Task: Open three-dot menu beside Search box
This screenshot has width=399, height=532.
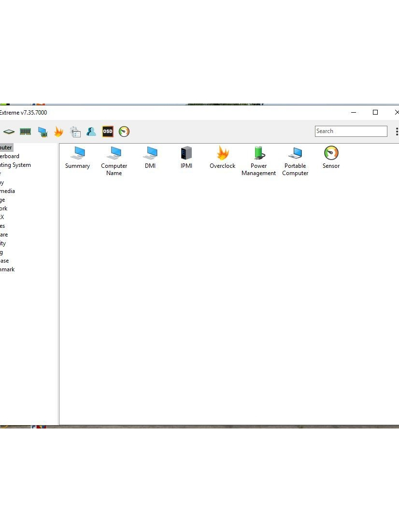Action: point(397,132)
